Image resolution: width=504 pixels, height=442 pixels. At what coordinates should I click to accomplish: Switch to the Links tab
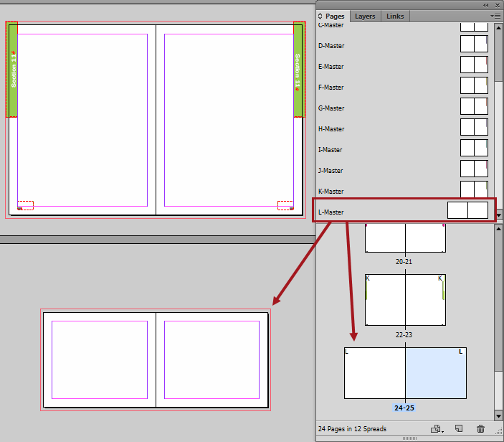pos(395,16)
